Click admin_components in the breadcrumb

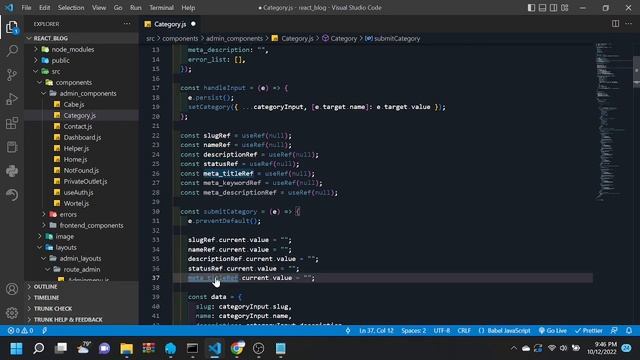tap(234, 38)
